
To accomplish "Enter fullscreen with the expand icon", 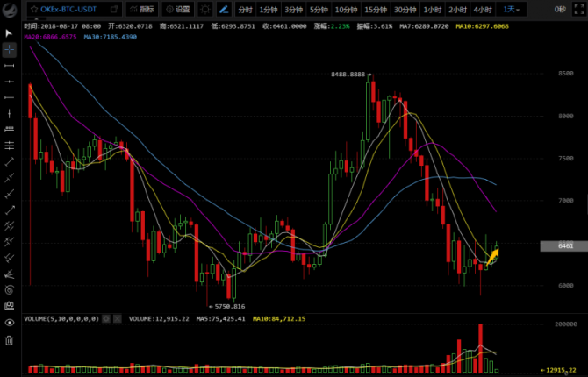I will click(x=579, y=10).
